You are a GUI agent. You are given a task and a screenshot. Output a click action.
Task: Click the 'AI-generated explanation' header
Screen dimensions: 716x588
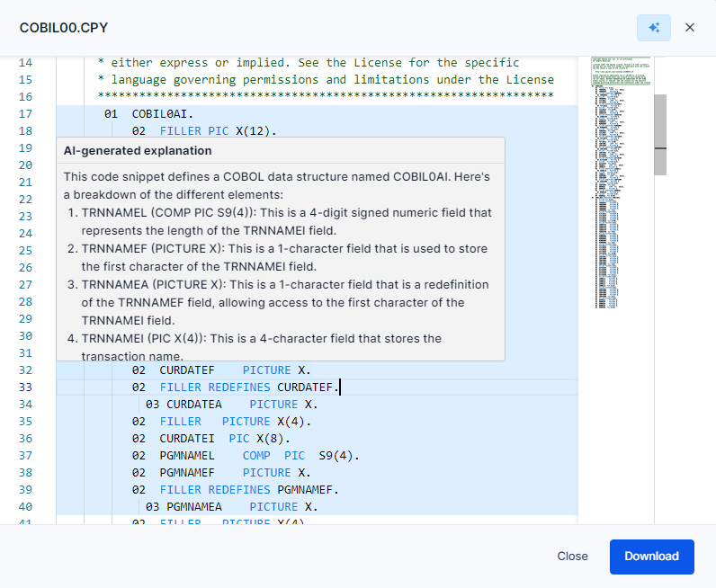pos(138,151)
